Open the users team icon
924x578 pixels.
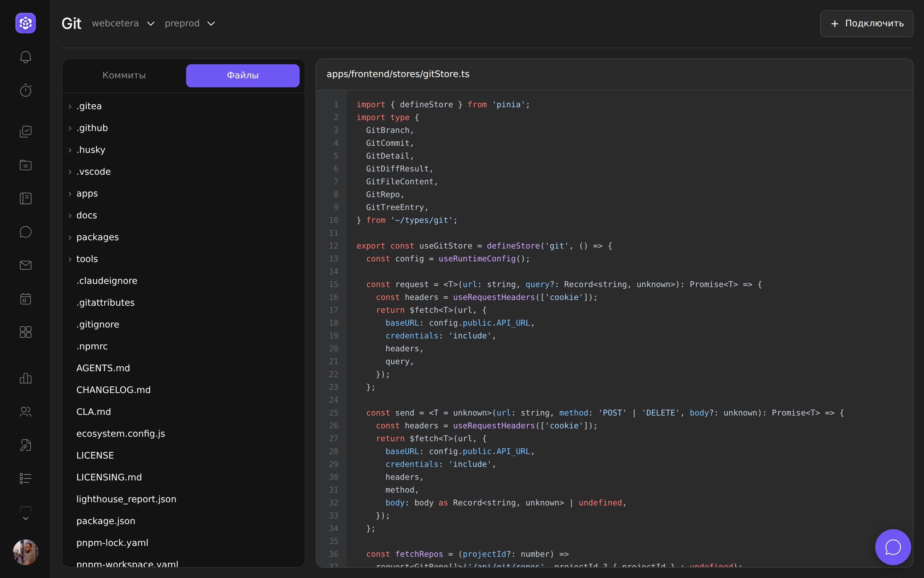(26, 412)
